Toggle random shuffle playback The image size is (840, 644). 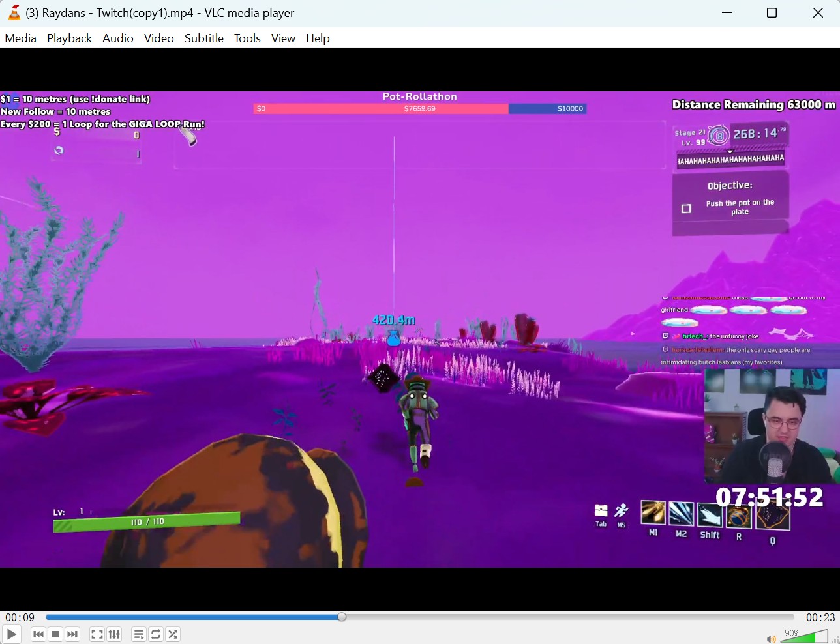pyautogui.click(x=173, y=634)
